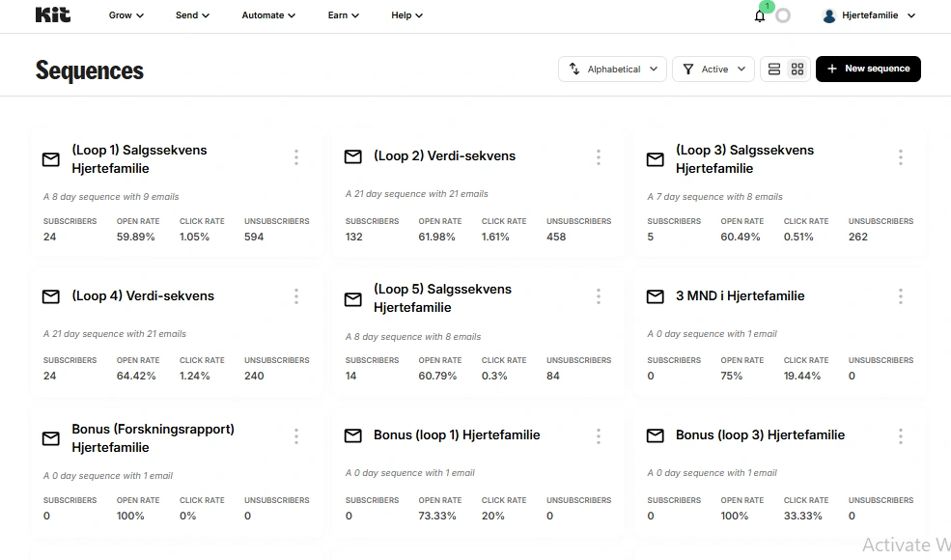The width and height of the screenshot is (951, 560).
Task: Create a New sequence
Action: click(x=868, y=70)
